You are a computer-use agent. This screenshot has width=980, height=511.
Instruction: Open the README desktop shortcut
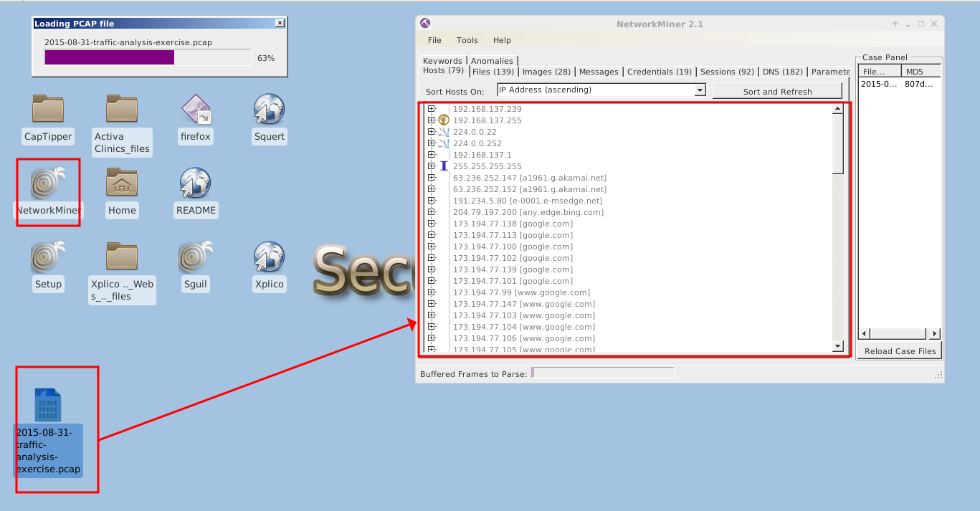tap(195, 183)
